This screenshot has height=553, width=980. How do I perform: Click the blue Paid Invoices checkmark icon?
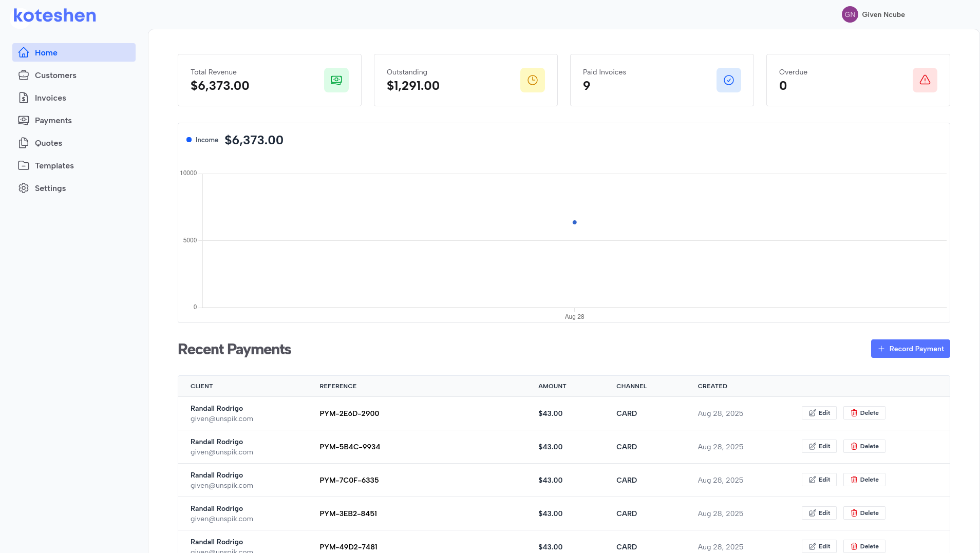click(x=729, y=80)
